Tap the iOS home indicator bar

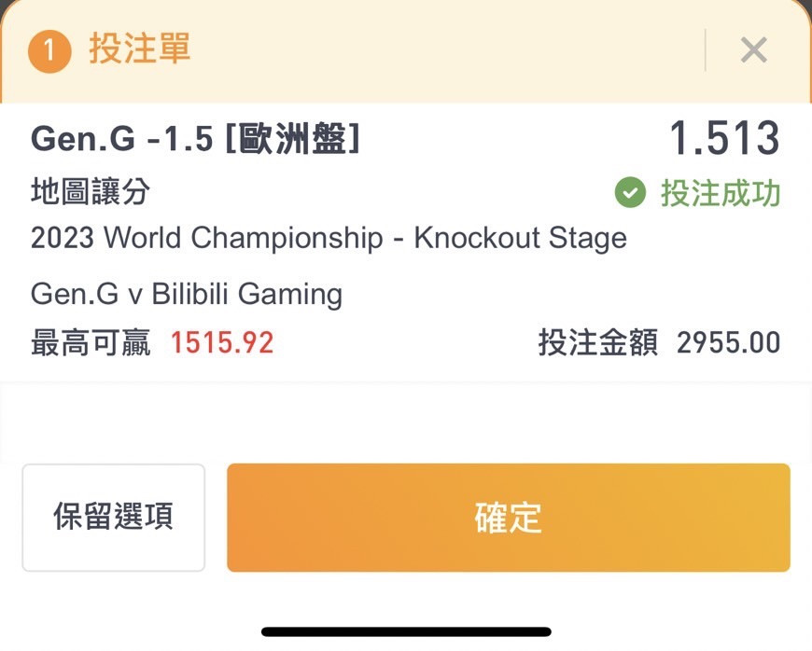407,631
